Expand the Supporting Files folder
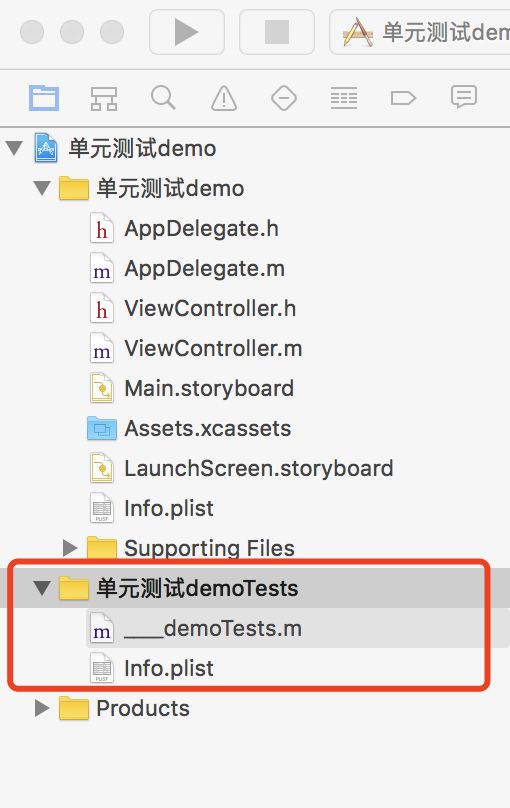The width and height of the screenshot is (510, 808). coord(70,548)
